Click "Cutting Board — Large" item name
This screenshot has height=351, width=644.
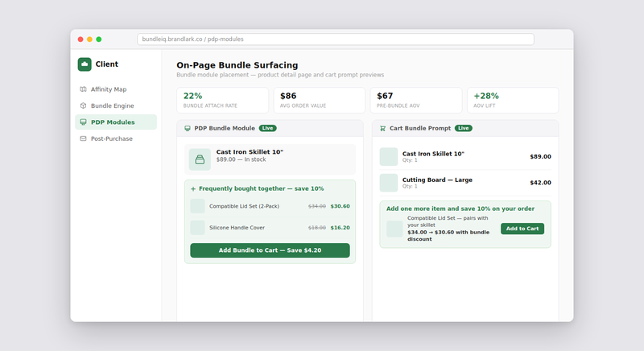[437, 180]
